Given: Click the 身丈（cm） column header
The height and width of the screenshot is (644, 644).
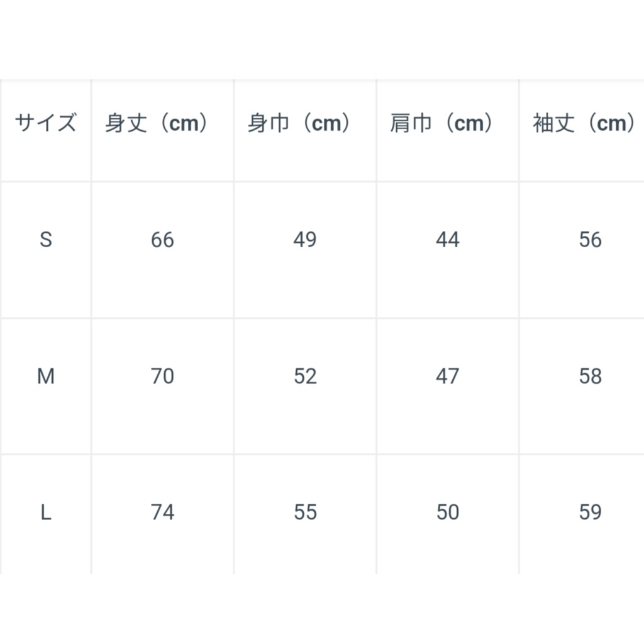Looking at the screenshot, I should [162, 123].
